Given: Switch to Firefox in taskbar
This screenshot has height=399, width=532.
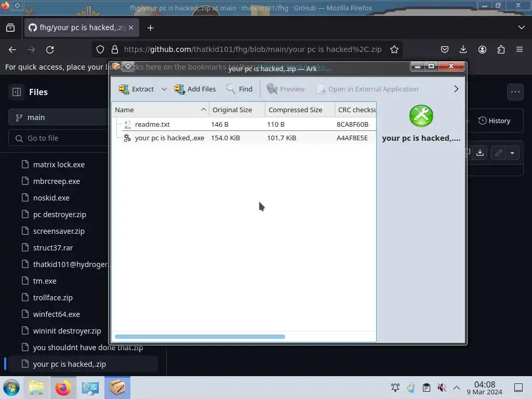Looking at the screenshot, I should click(63, 388).
